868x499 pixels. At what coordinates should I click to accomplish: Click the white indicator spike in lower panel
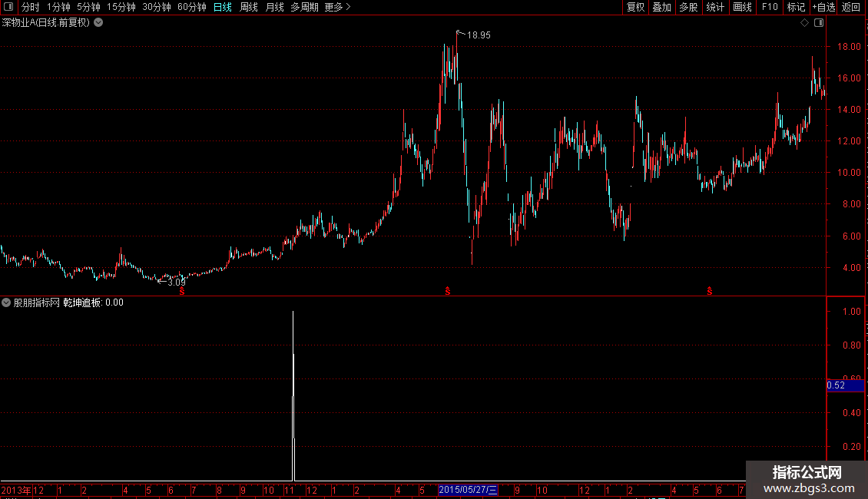(293, 395)
